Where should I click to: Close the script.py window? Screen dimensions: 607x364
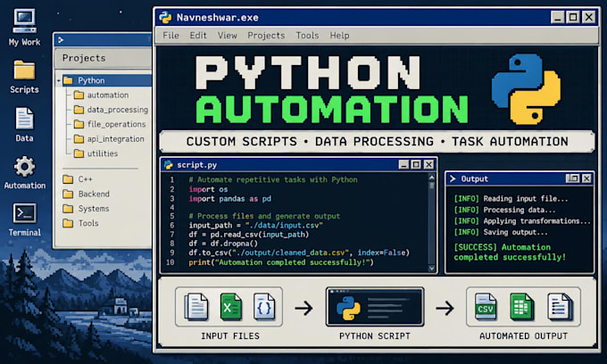click(429, 165)
